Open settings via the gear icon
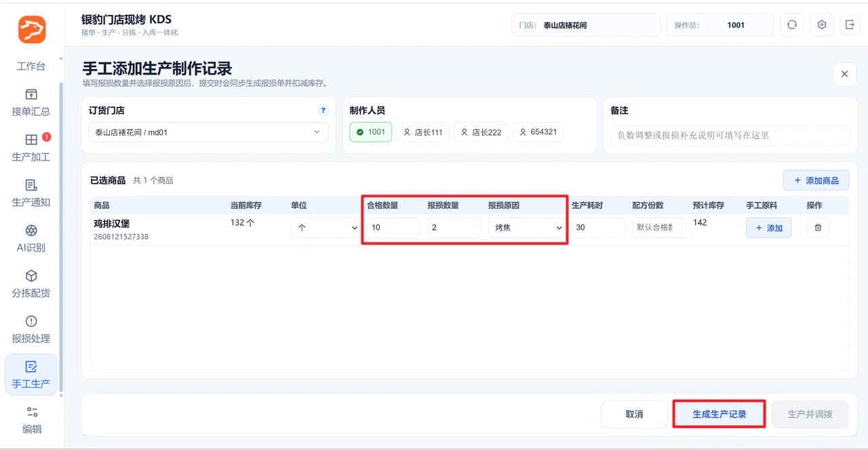The height and width of the screenshot is (450, 868). 822,25
